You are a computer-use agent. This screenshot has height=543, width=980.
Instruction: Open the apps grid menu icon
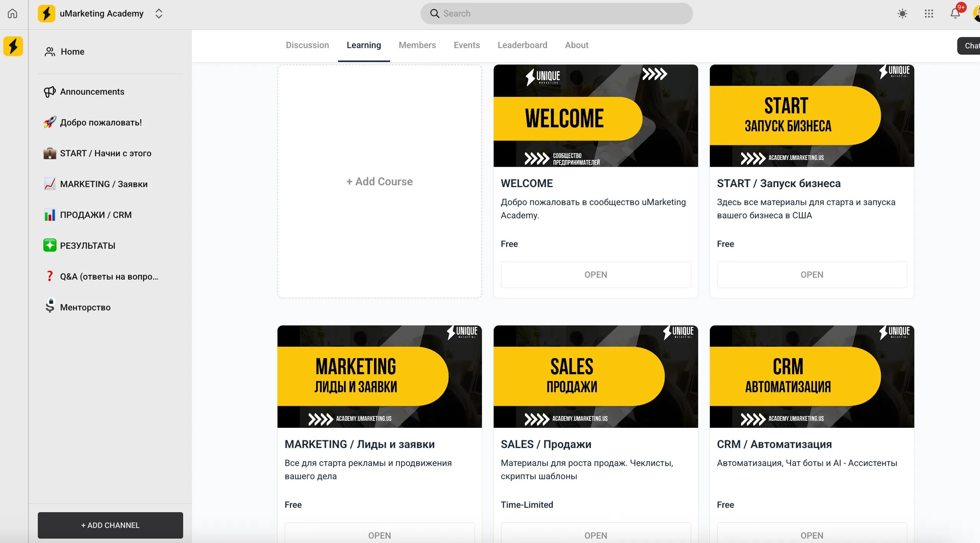(x=929, y=14)
